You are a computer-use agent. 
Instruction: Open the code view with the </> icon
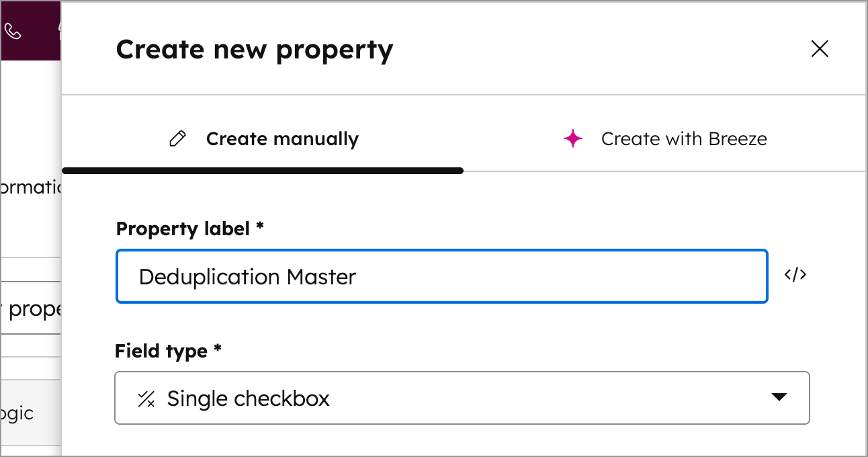coord(795,275)
